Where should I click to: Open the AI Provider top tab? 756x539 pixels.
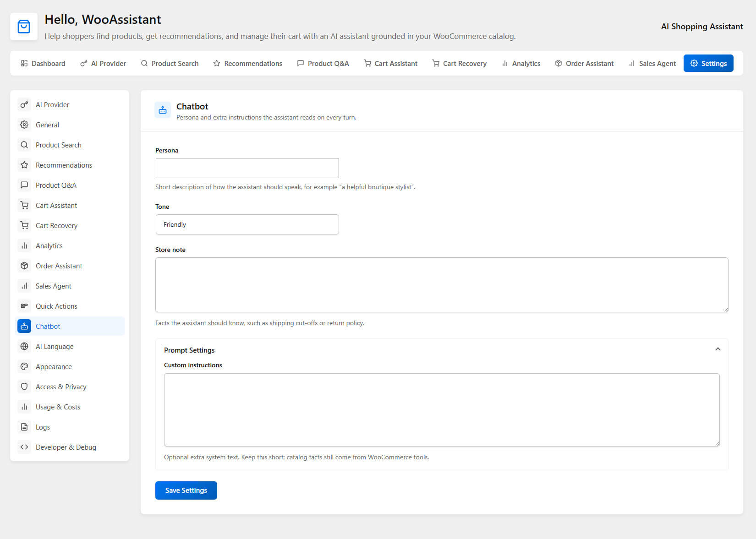coord(103,63)
